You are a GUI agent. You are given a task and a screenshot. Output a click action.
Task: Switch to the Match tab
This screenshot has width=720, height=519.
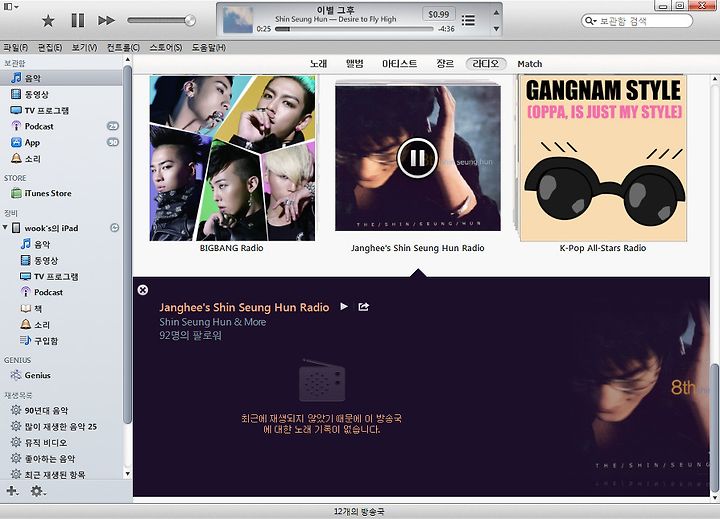(x=530, y=64)
